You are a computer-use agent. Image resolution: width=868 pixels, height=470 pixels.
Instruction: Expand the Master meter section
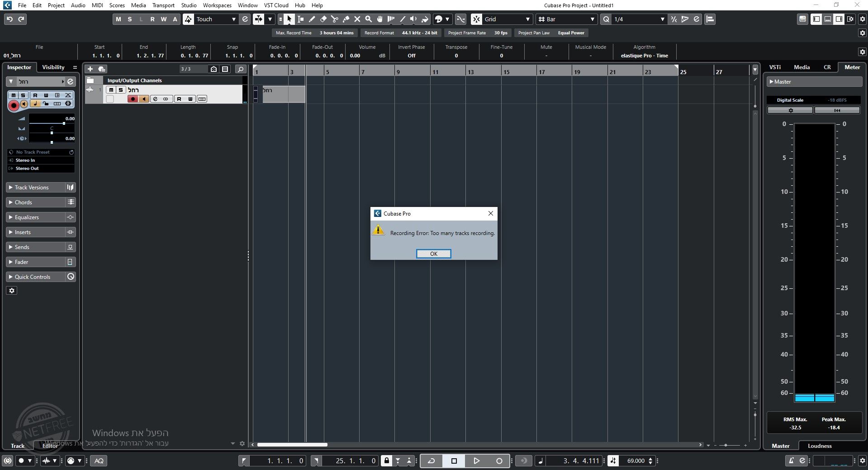(x=815, y=82)
